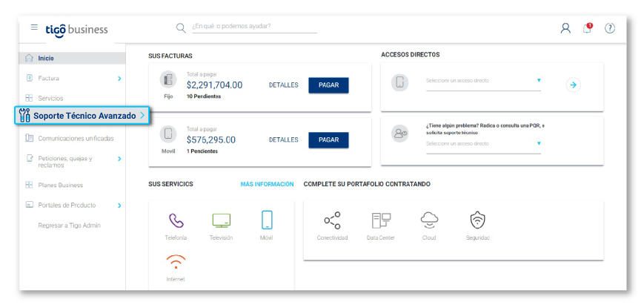
Task: Click PAGAR for the Movil invoice
Action: point(328,140)
